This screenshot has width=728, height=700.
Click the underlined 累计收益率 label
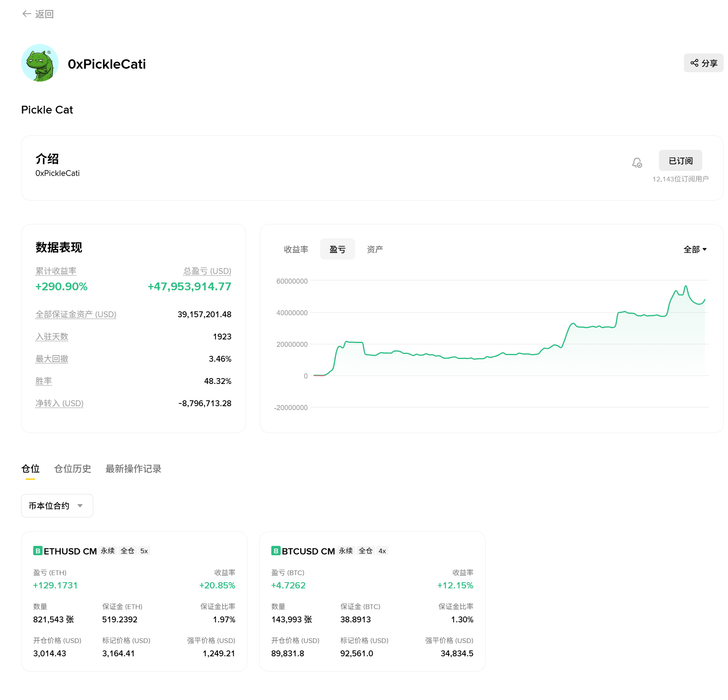[56, 271]
